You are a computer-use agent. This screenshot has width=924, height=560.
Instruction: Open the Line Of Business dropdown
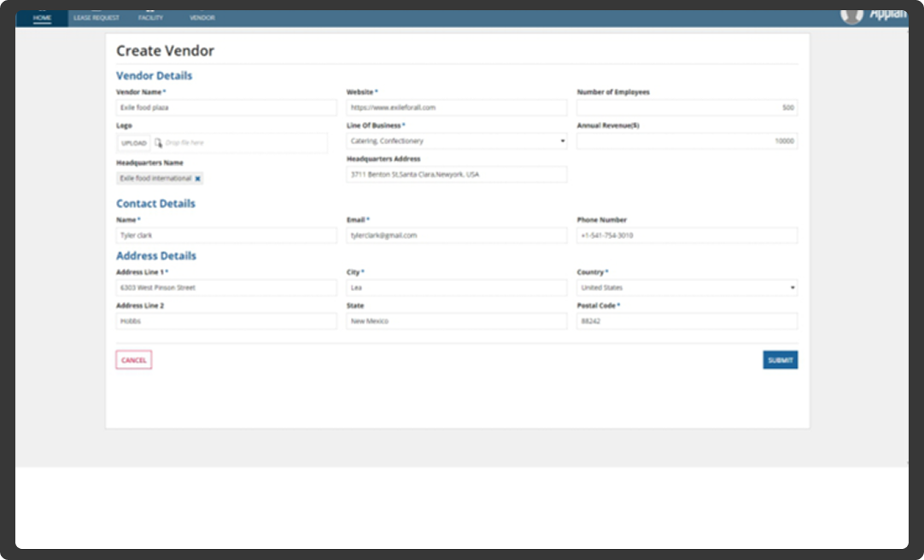456,141
